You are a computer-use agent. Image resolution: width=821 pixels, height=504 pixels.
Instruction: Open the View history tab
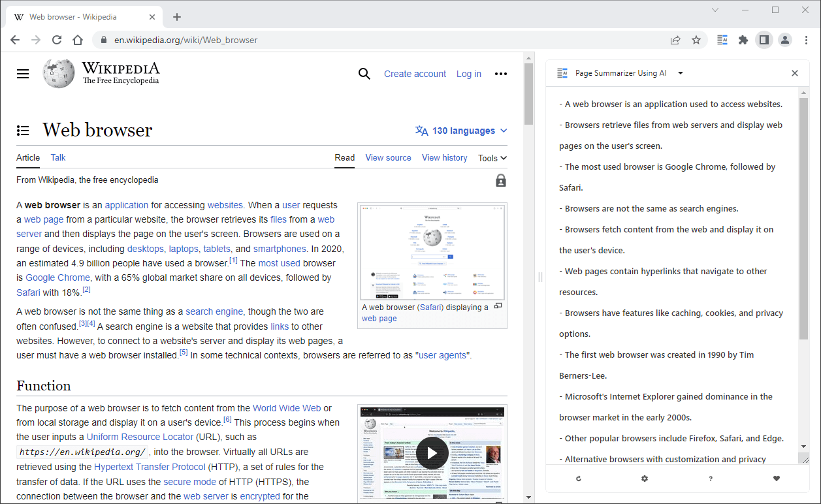pos(445,157)
